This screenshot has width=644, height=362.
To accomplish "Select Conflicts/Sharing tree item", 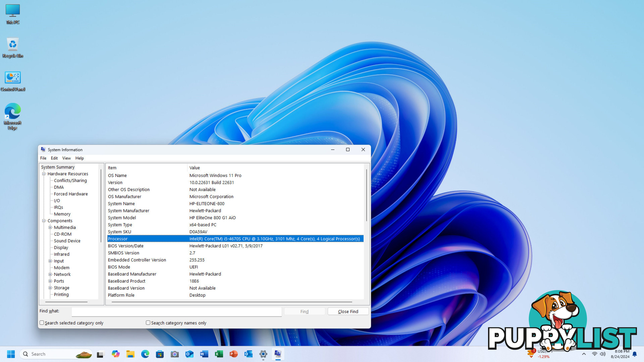I will (x=70, y=180).
